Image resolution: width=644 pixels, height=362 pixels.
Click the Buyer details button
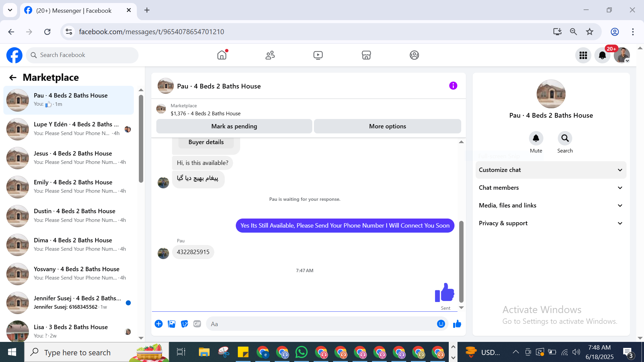coord(206,142)
